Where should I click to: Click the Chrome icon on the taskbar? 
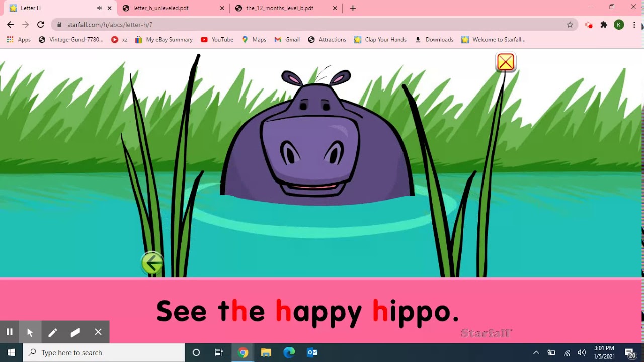pyautogui.click(x=243, y=352)
